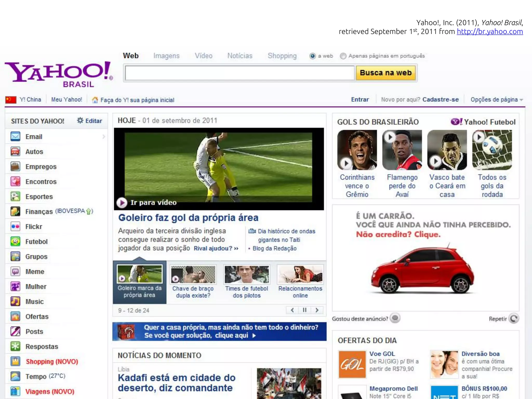Open the Email envelope icon

[15, 136]
